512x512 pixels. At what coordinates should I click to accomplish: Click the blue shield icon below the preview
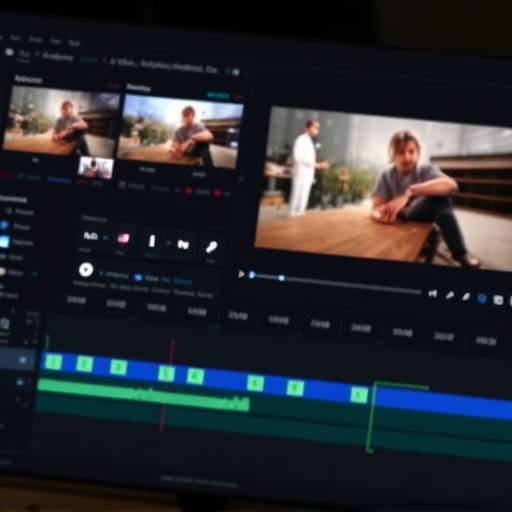coord(482,298)
